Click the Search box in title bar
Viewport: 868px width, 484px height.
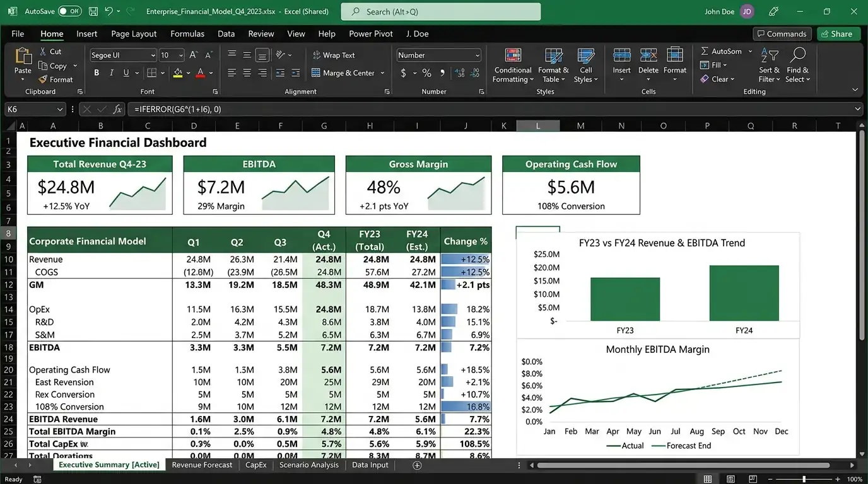pyautogui.click(x=441, y=11)
